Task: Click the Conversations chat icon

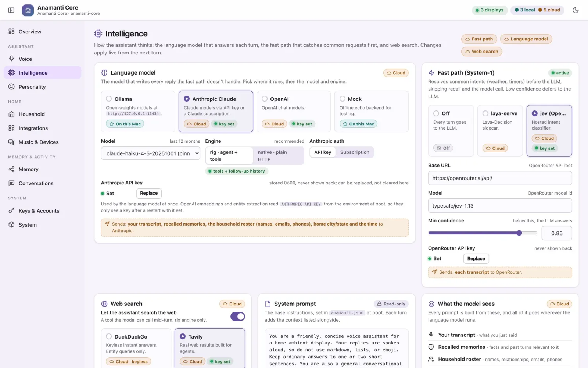Action: pos(11,183)
